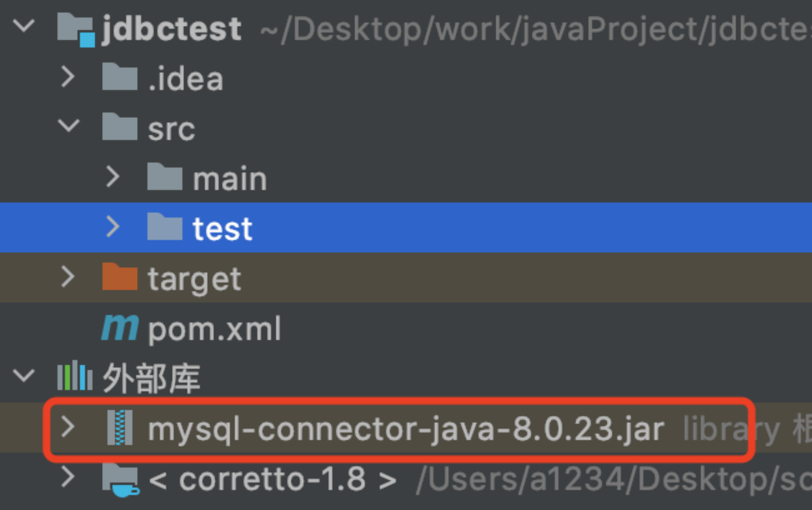
Task: Click the mysql-connector jar archive icon
Action: pos(120,427)
